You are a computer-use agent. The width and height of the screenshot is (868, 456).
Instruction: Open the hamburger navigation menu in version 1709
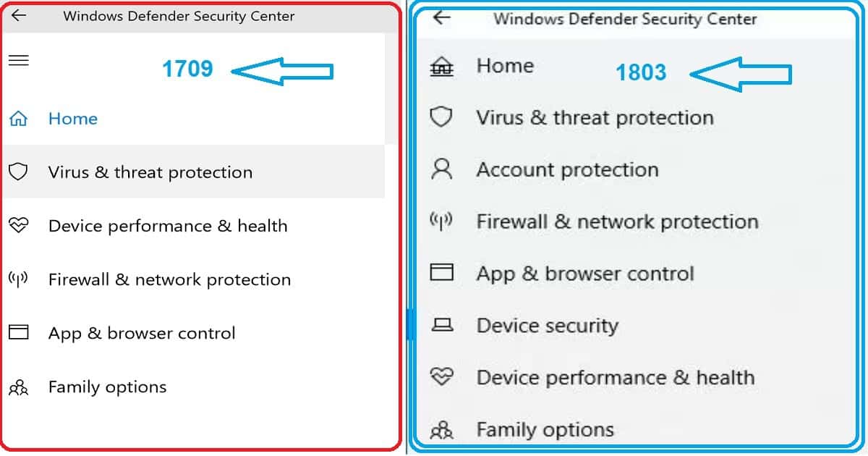pos(18,60)
